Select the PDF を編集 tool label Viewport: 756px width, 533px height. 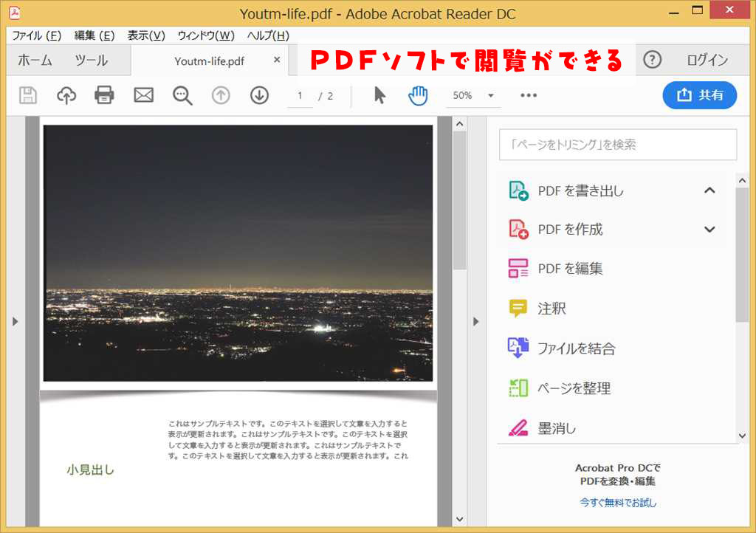click(571, 269)
